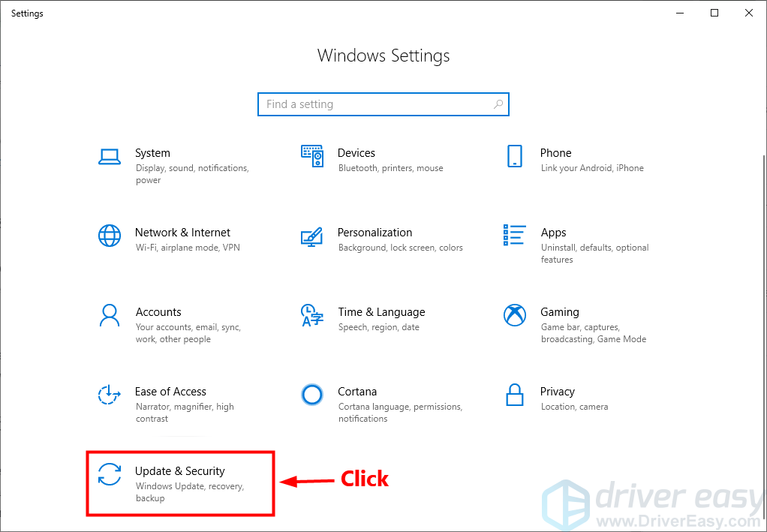Click 'Wi-Fi, airplane mode, VPN' description
Image resolution: width=767 pixels, height=532 pixels.
(188, 248)
